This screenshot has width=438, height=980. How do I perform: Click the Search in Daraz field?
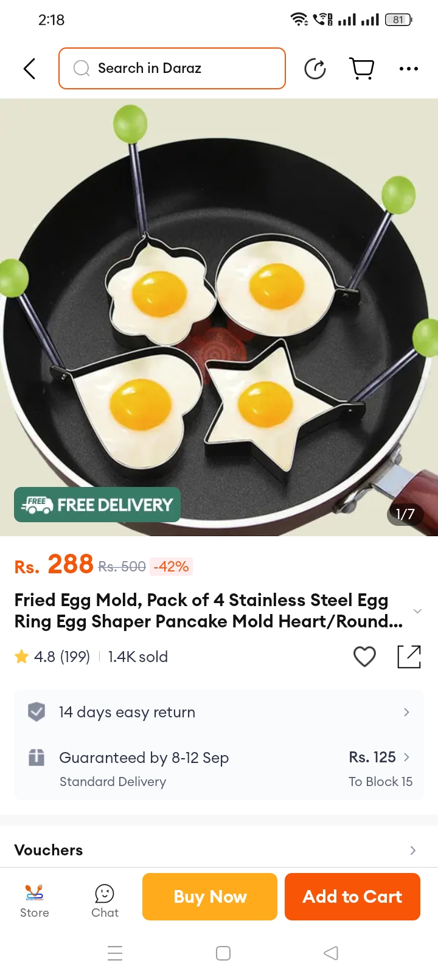pyautogui.click(x=172, y=68)
